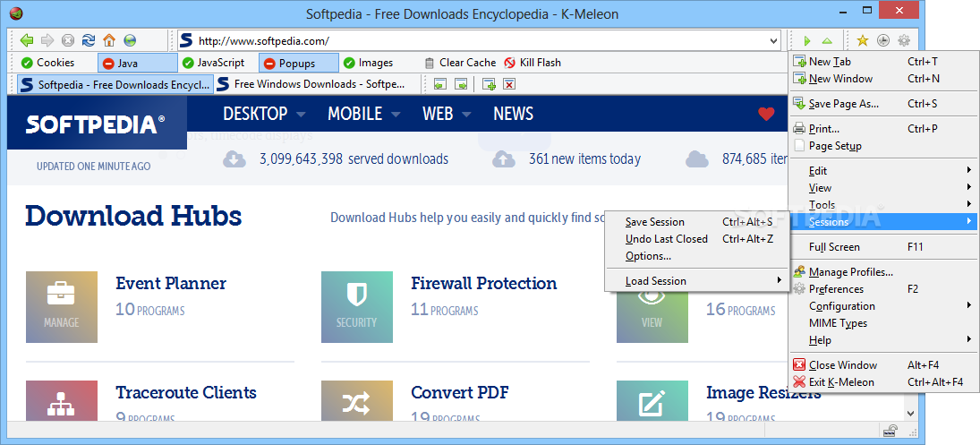Viewport: 980px width, 445px height.
Task: Click the Convert PDF shuffle tile
Action: [x=357, y=400]
